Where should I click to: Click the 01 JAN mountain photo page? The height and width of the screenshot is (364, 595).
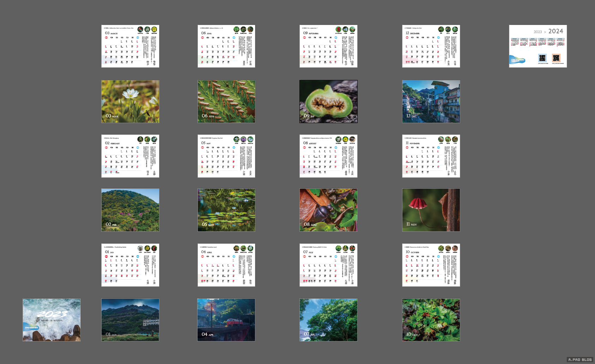click(x=130, y=320)
